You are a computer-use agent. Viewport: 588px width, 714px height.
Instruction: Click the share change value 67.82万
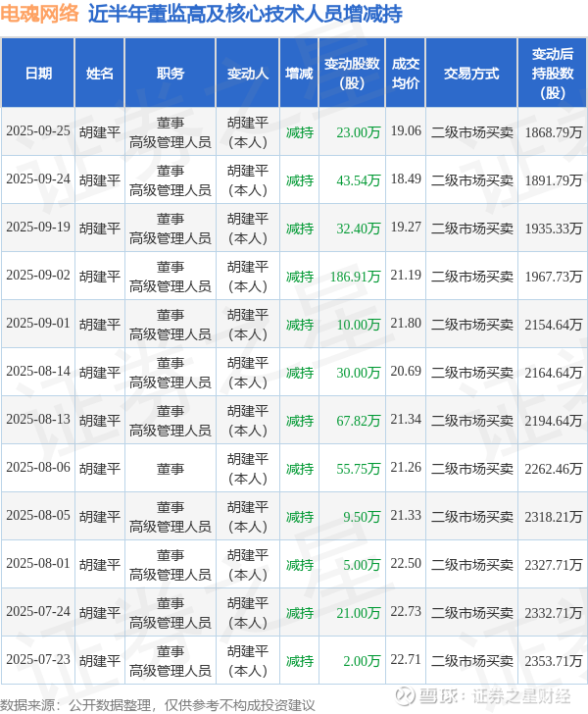coord(358,421)
